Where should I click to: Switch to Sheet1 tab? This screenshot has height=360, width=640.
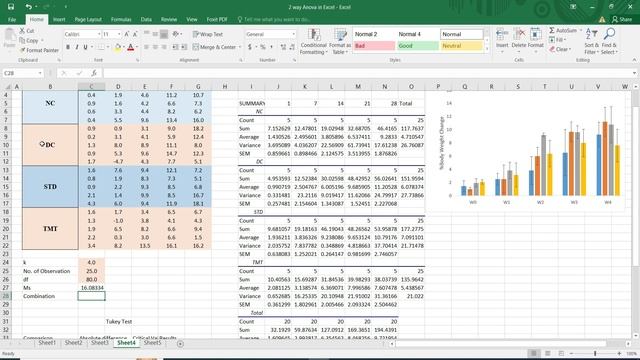pos(47,343)
